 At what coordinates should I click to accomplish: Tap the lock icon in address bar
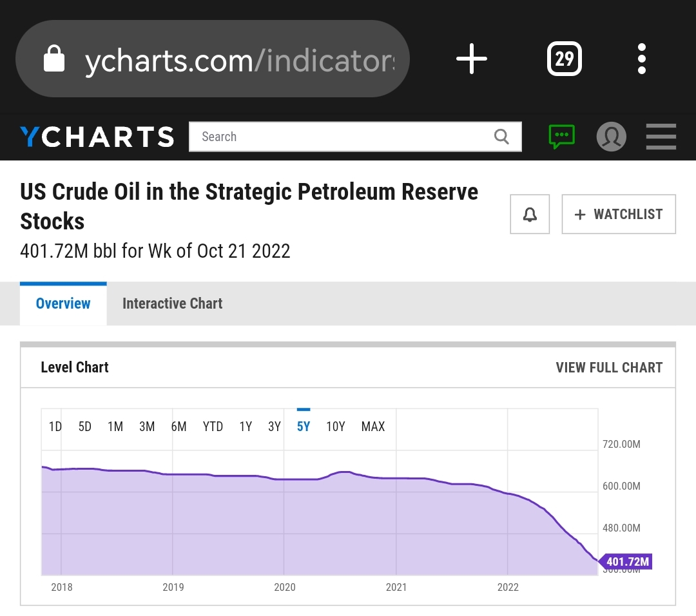pyautogui.click(x=54, y=60)
